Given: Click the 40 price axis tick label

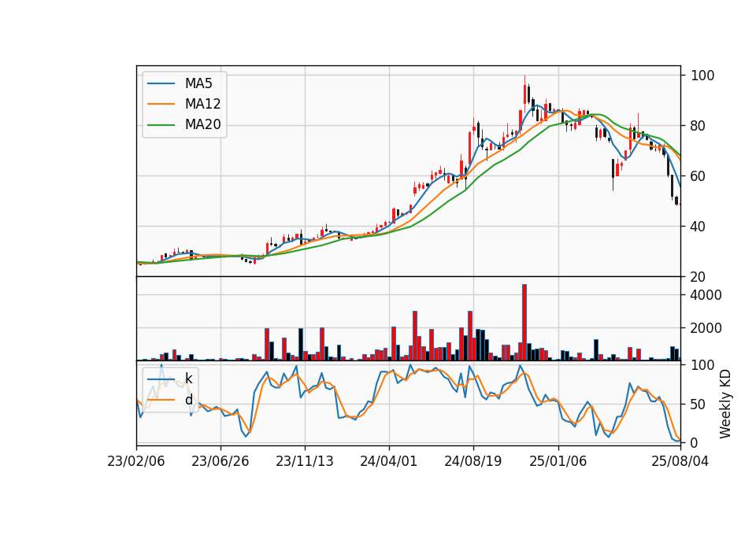Looking at the screenshot, I should pos(698,227).
